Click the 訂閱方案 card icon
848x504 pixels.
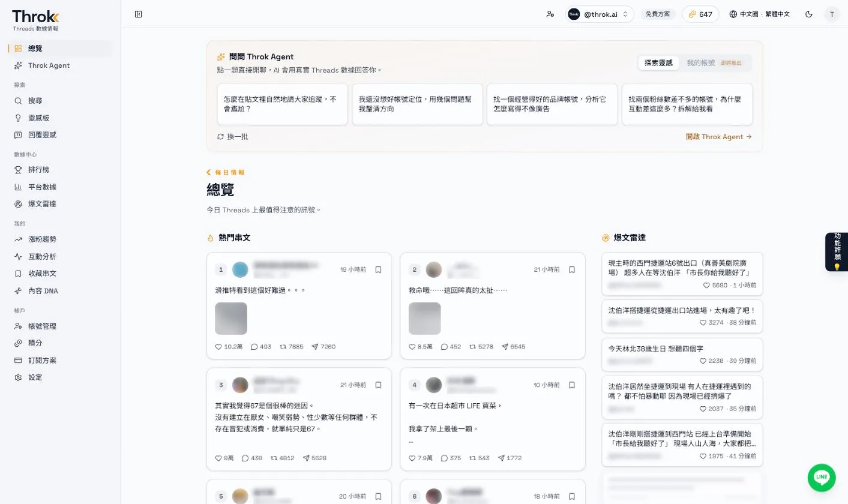[18, 361]
